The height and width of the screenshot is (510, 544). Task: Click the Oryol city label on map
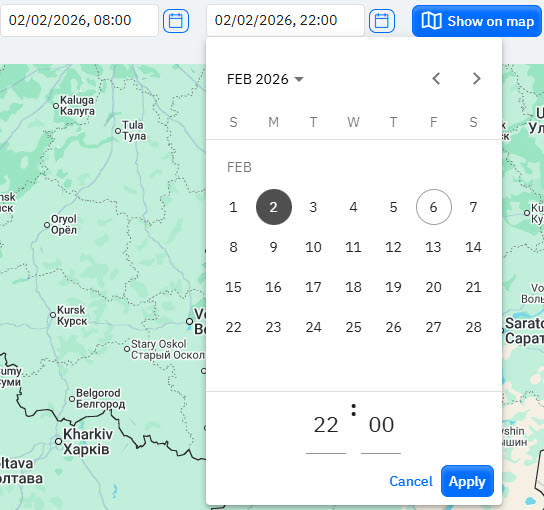(64, 224)
